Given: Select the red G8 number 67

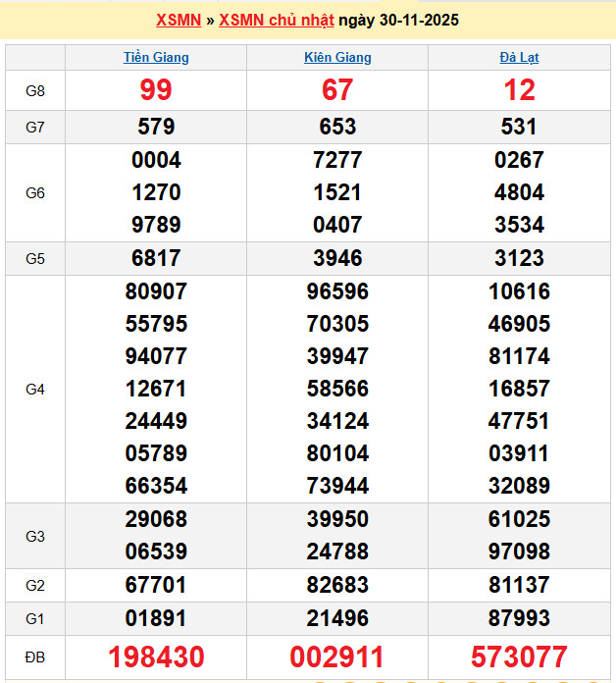Looking at the screenshot, I should click(x=337, y=90).
